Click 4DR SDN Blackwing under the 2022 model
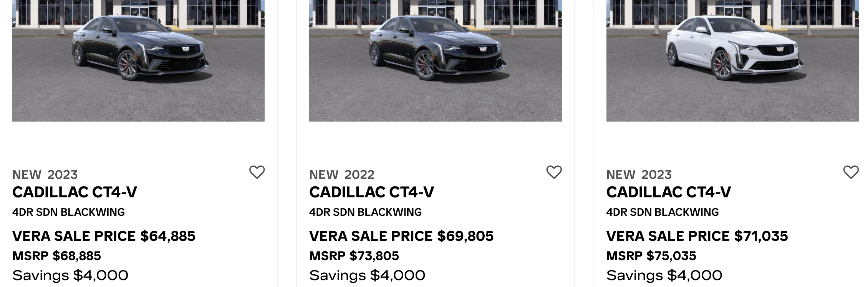 point(365,212)
